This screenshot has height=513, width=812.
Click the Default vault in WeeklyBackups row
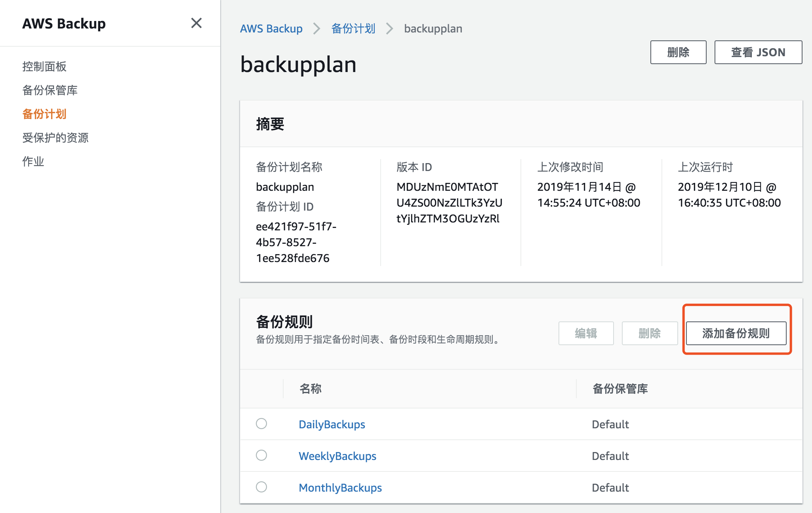tap(610, 456)
